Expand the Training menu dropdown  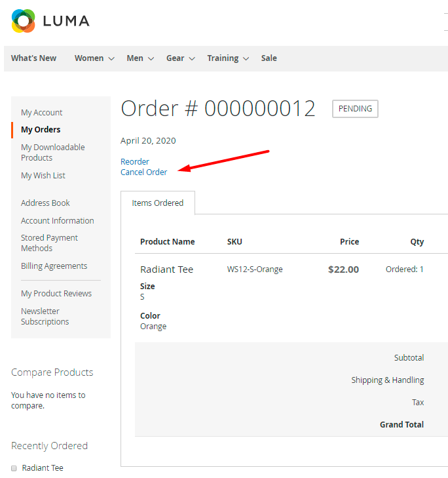pyautogui.click(x=228, y=58)
